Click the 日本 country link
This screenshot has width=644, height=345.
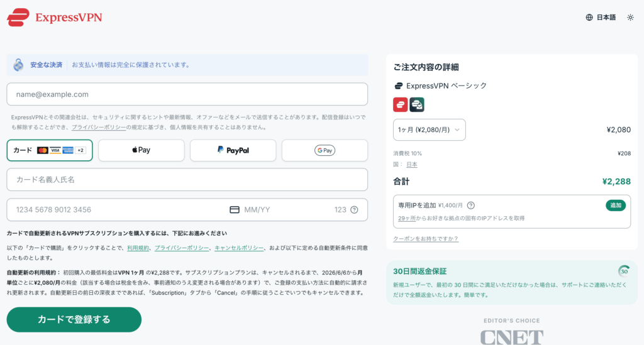[x=411, y=164]
